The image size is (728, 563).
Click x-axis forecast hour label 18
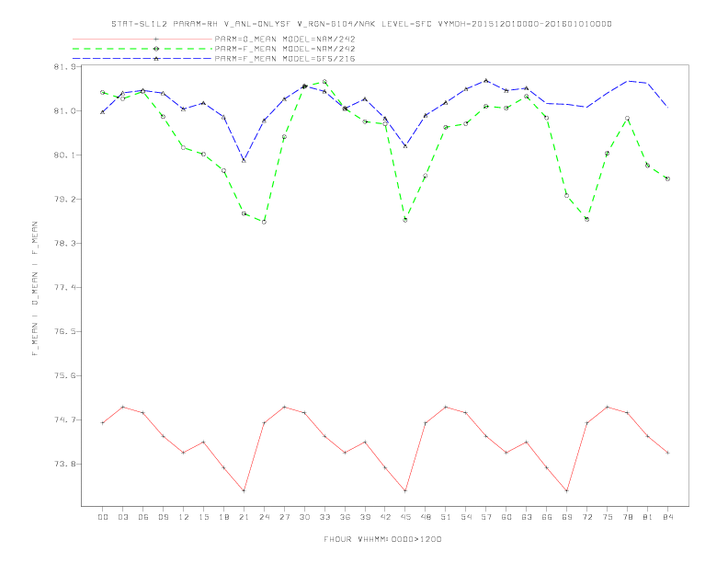[x=223, y=517]
